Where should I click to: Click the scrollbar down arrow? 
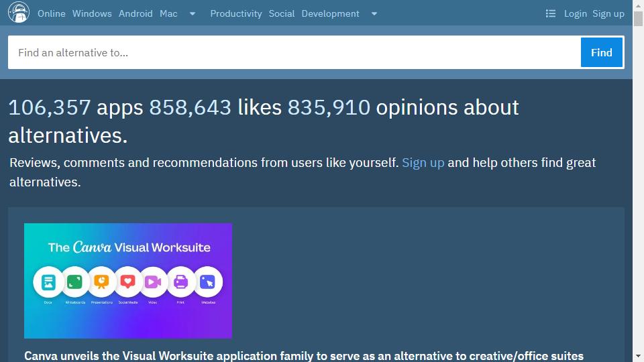click(x=638, y=356)
